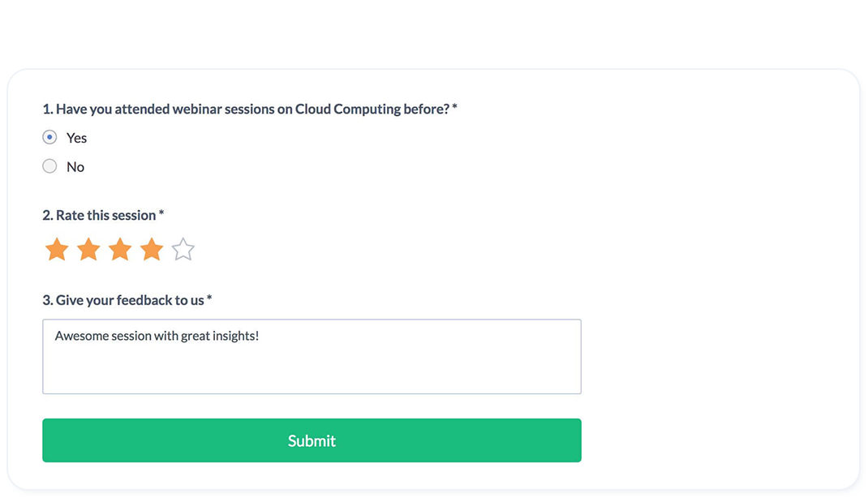868x498 pixels.
Task: Click the asterisk beside "Rate this session"
Action: pyautogui.click(x=161, y=214)
